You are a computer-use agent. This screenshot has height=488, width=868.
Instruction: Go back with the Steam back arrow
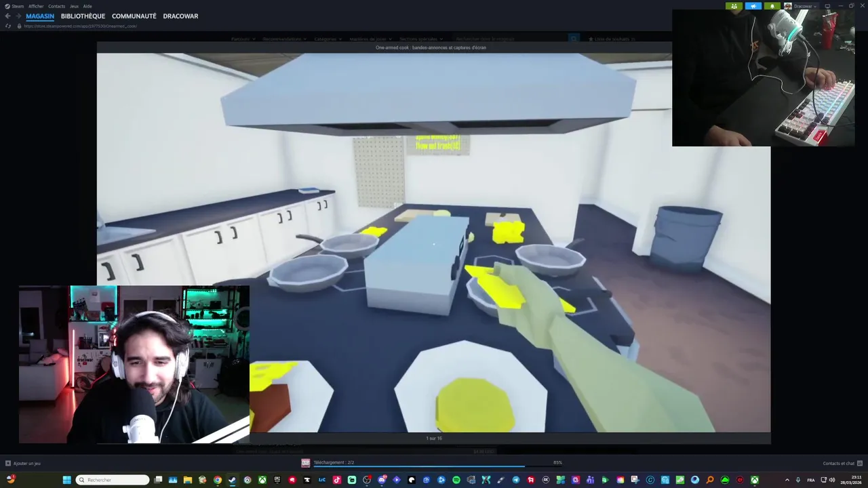click(x=7, y=16)
